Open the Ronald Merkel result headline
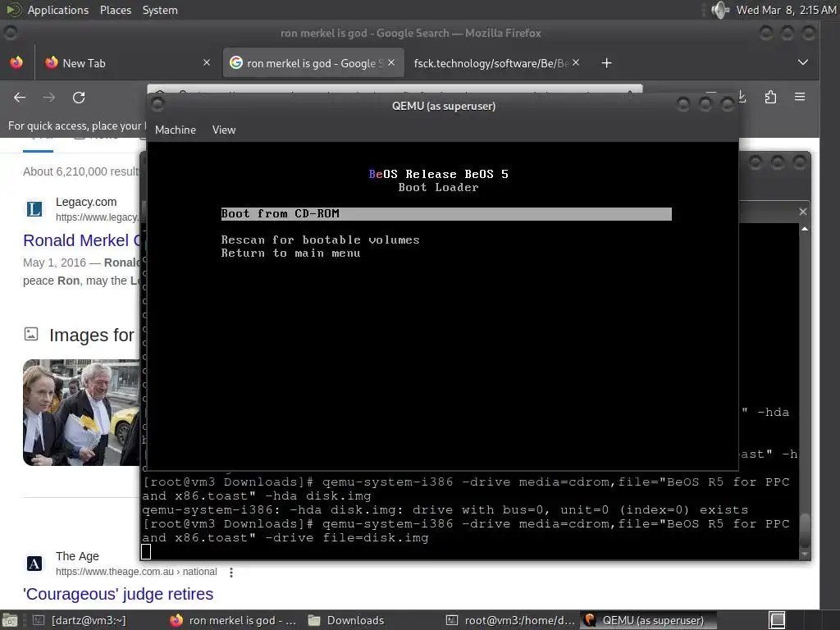Viewport: 840px width, 630px height. [81, 240]
